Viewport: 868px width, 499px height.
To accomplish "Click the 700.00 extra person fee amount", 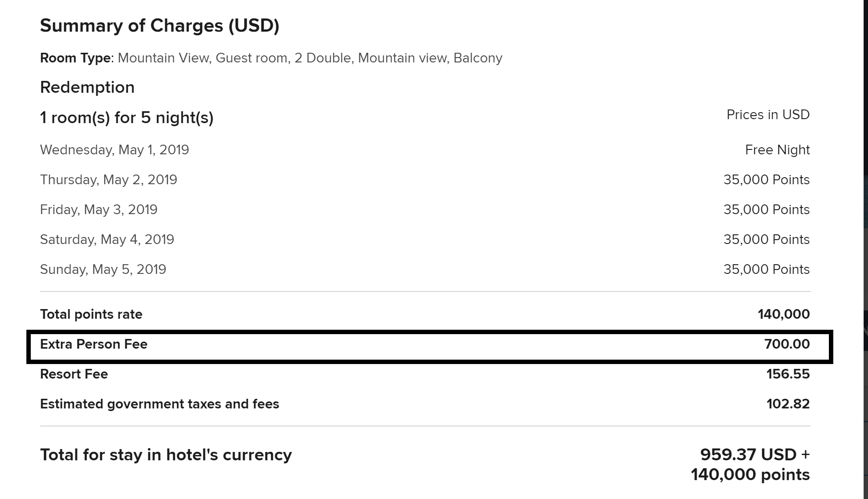I will 786,344.
